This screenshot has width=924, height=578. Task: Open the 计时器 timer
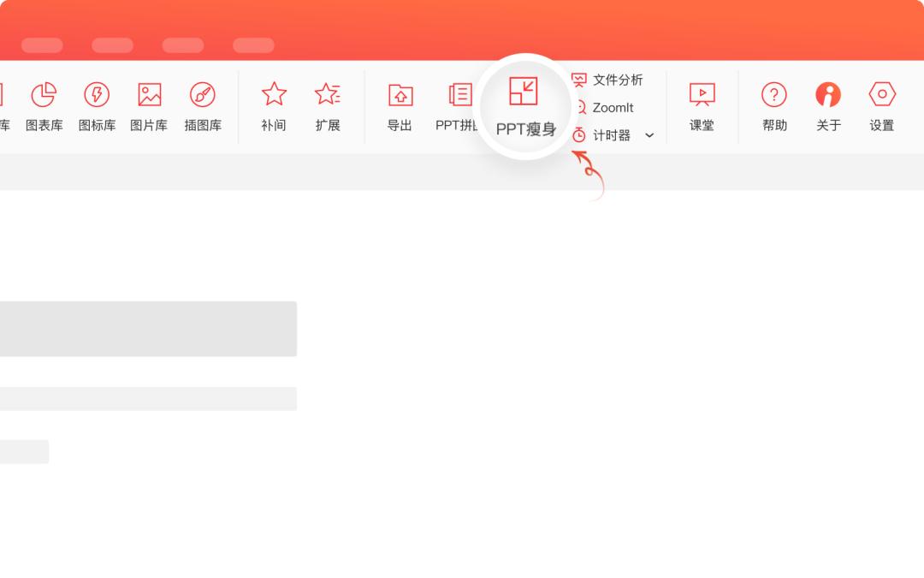[x=601, y=135]
